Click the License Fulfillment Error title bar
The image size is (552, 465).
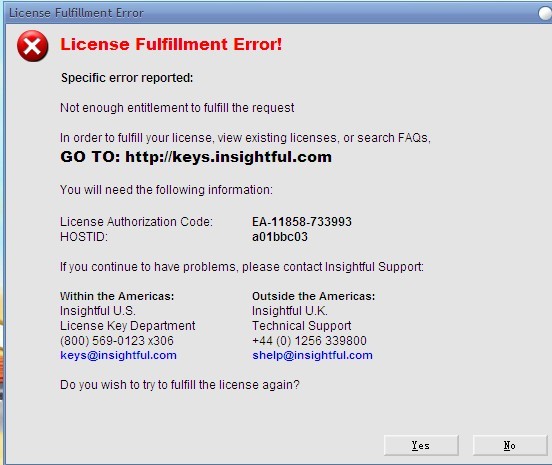[x=271, y=13]
